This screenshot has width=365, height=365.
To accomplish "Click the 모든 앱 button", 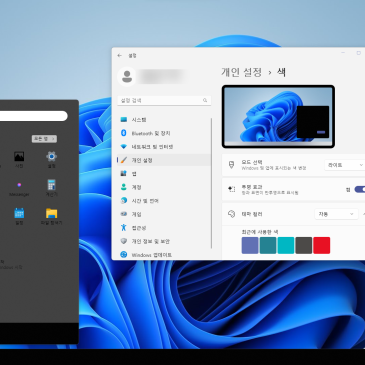I will click(x=44, y=139).
